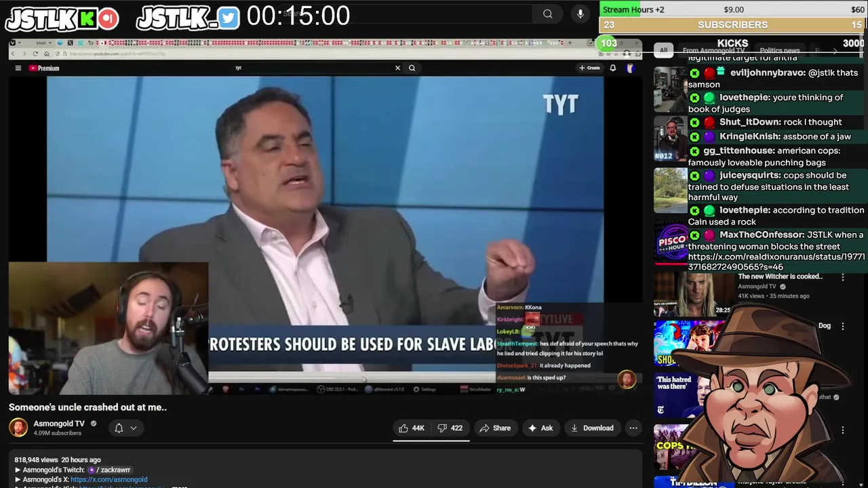
Task: Go back with browser back arrow
Action: tap(13, 54)
